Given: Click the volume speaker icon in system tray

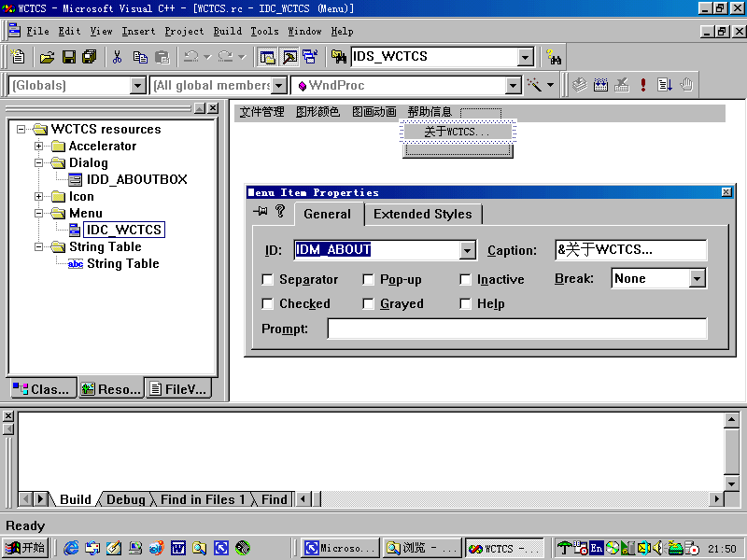Looking at the screenshot, I should coord(658,549).
